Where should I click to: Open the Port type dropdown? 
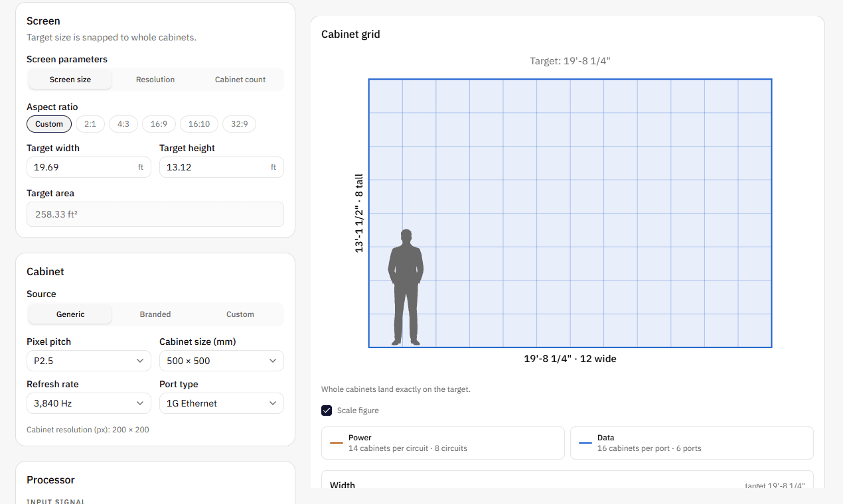(x=222, y=403)
